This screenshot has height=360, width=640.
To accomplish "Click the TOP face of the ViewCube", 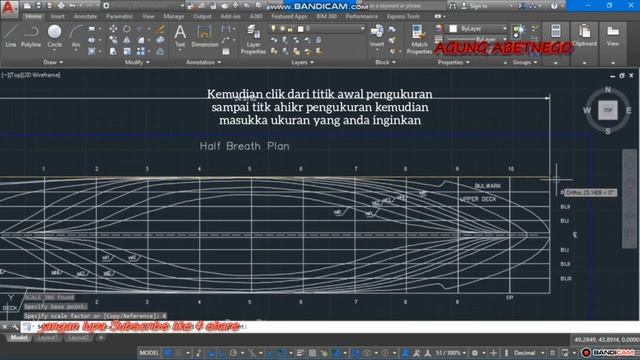I will point(607,110).
